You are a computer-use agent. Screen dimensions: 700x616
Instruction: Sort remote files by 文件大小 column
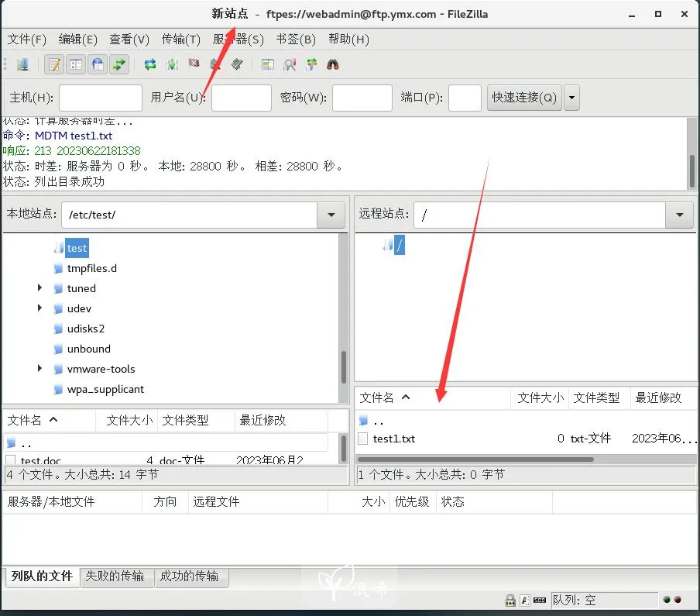tap(540, 397)
